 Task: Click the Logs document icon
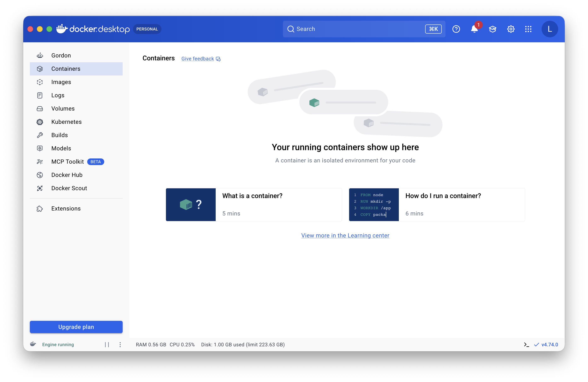pyautogui.click(x=40, y=95)
